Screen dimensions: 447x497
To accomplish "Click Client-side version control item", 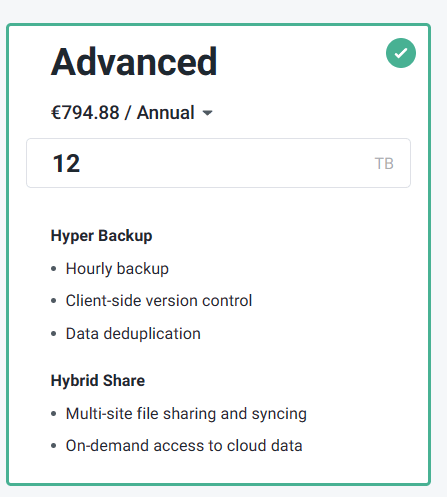I will tap(159, 301).
